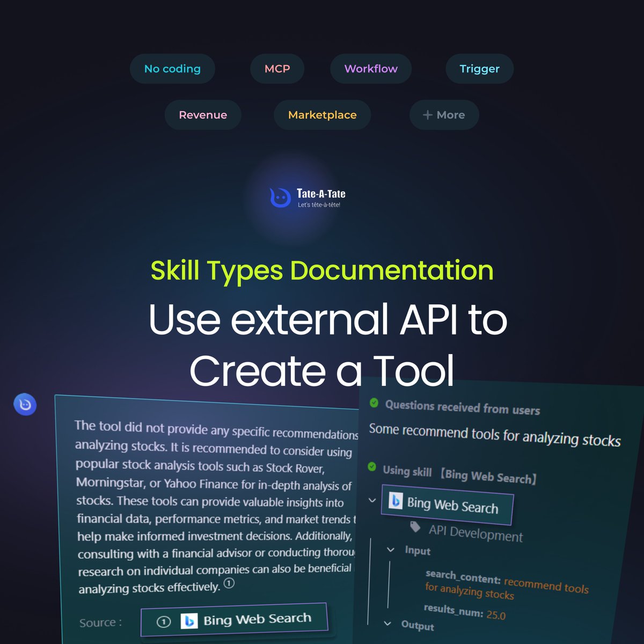Collapse the Input section chevron
The height and width of the screenshot is (644, 644).
391,550
